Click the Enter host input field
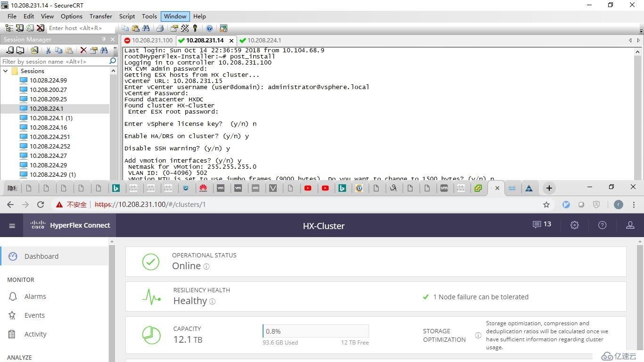 (82, 28)
